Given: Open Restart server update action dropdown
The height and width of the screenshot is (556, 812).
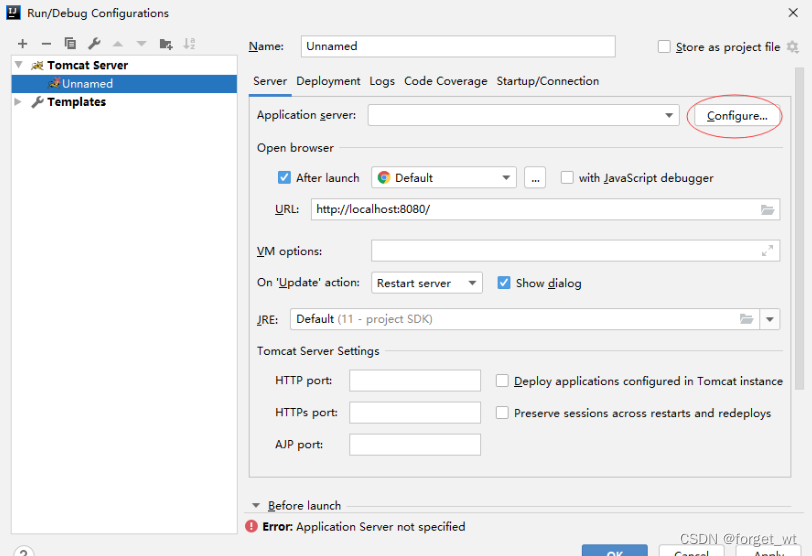Looking at the screenshot, I should coord(427,283).
